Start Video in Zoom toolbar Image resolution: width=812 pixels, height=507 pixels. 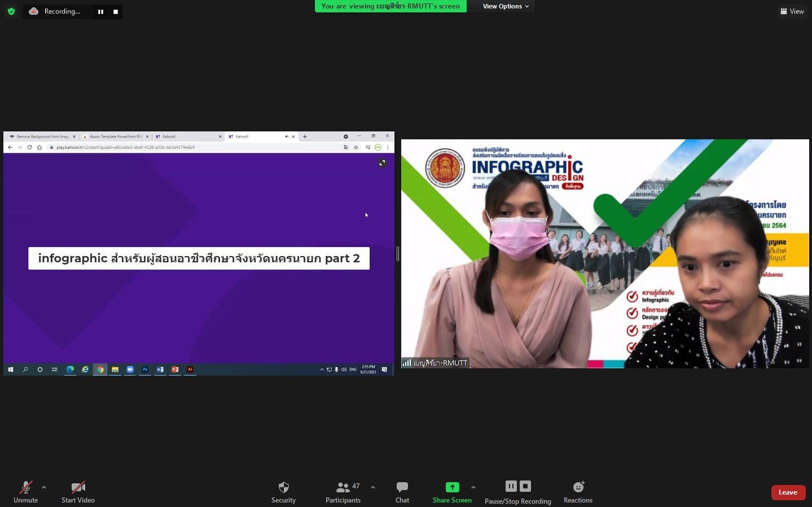point(78,492)
